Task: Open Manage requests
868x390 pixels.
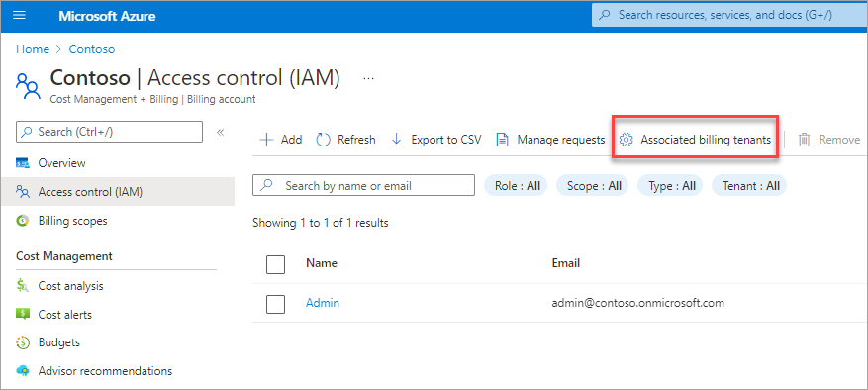Action: click(x=551, y=140)
